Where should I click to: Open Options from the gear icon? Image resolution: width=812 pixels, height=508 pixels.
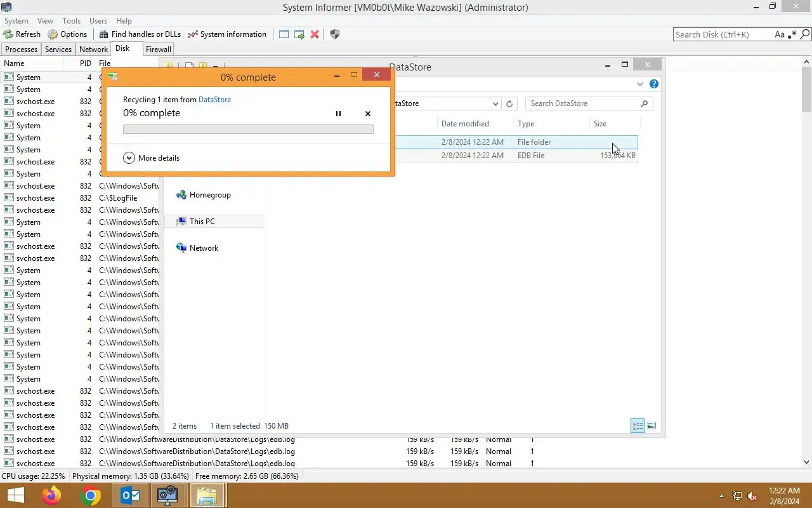[53, 34]
